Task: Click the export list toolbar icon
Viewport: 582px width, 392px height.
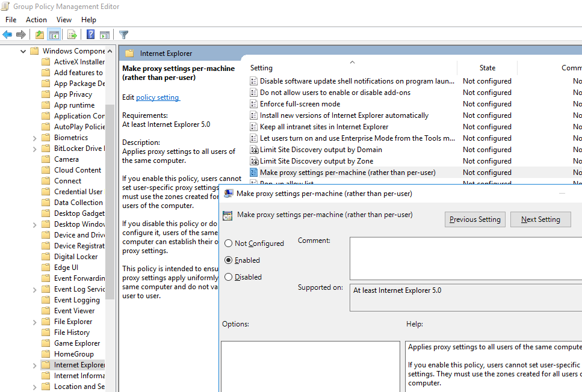Action: click(x=72, y=35)
